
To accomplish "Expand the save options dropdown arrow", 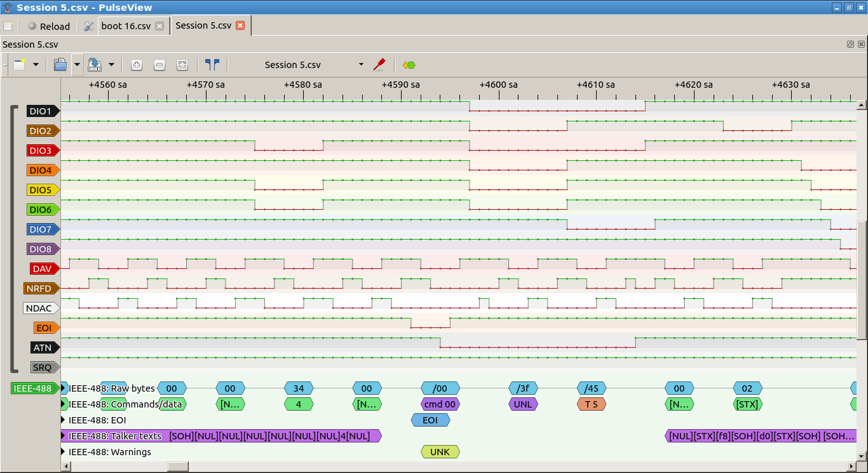I will pyautogui.click(x=111, y=65).
